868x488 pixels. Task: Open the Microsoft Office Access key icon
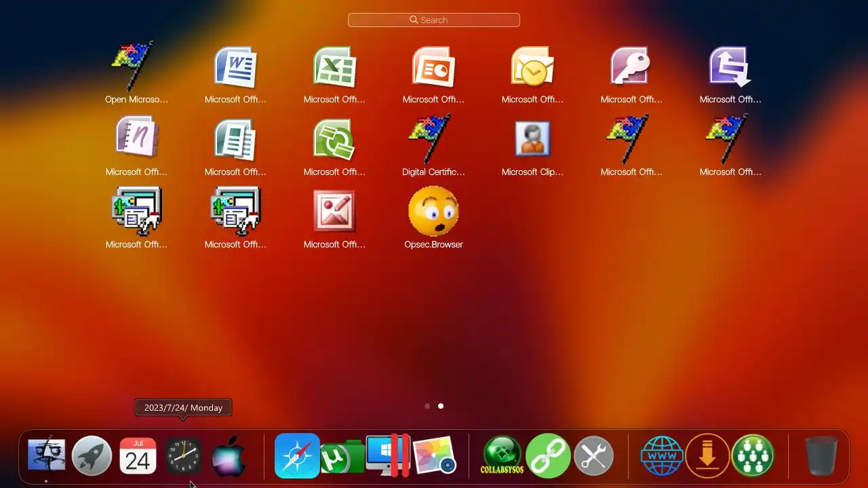click(631, 67)
